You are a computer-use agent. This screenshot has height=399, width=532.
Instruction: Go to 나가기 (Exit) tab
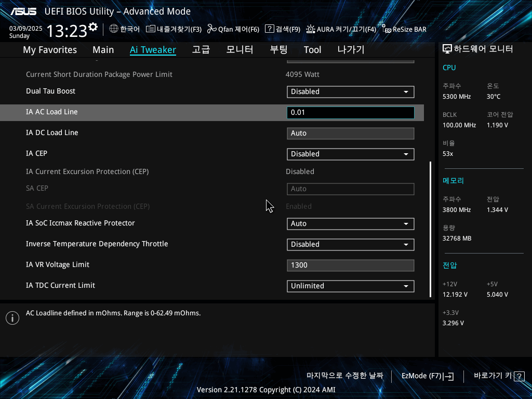pos(351,49)
